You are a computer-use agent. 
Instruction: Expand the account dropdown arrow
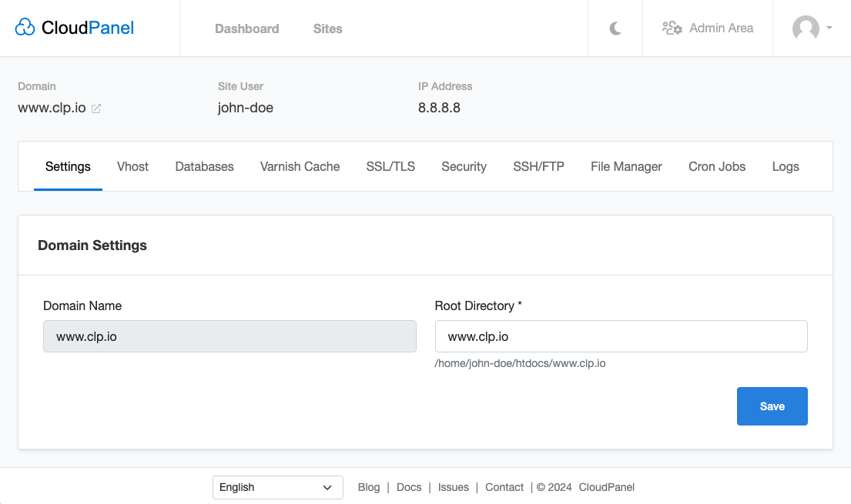[829, 28]
